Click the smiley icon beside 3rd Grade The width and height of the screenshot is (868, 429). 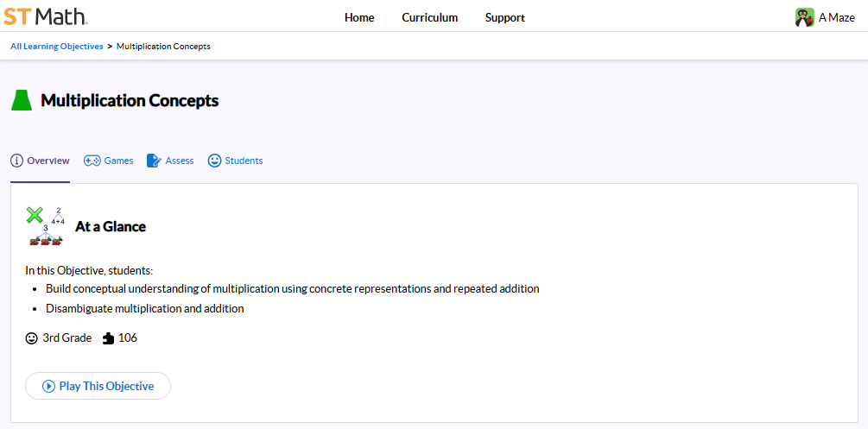tap(32, 338)
